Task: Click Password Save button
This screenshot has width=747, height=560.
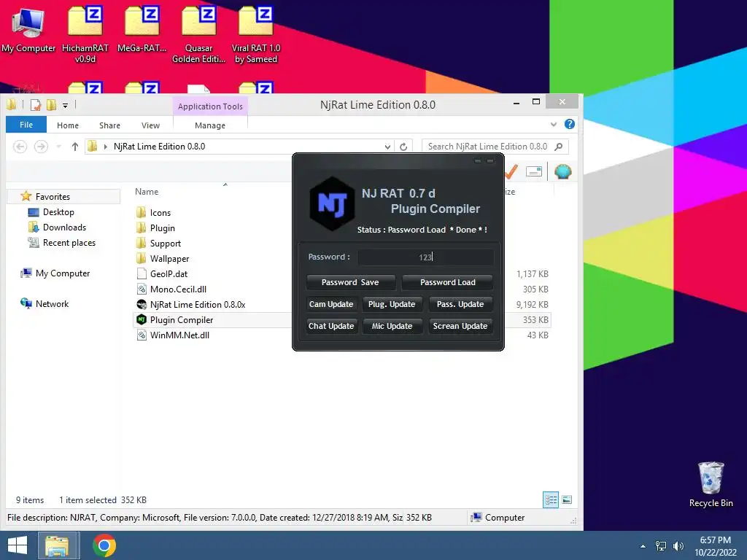Action: click(x=351, y=282)
